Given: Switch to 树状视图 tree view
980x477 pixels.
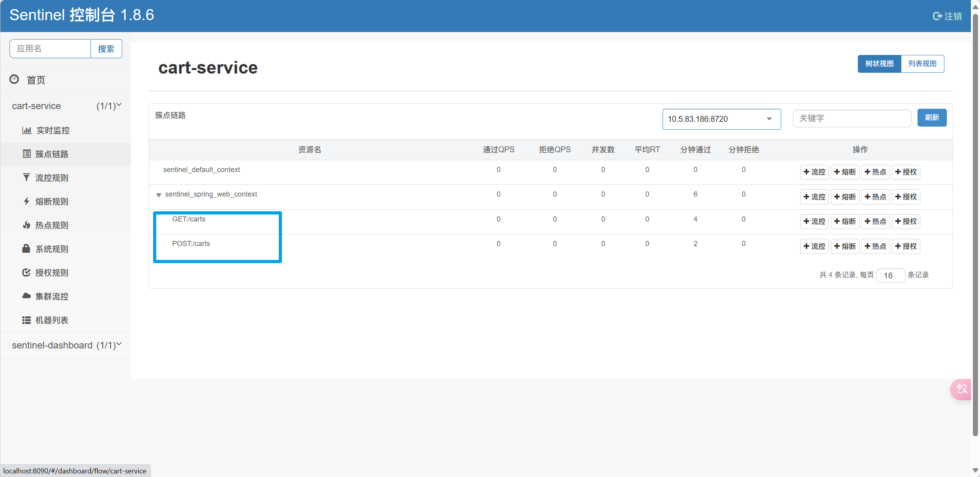Looking at the screenshot, I should pos(879,64).
